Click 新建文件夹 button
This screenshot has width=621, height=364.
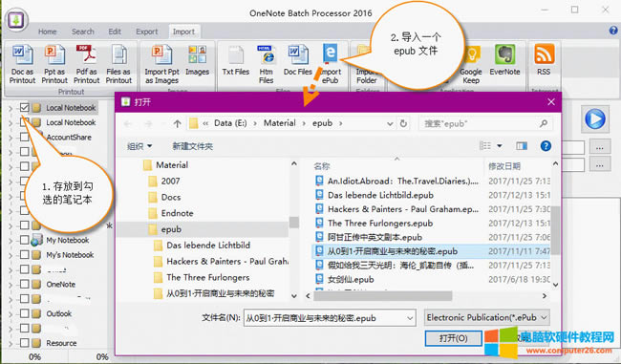192,146
